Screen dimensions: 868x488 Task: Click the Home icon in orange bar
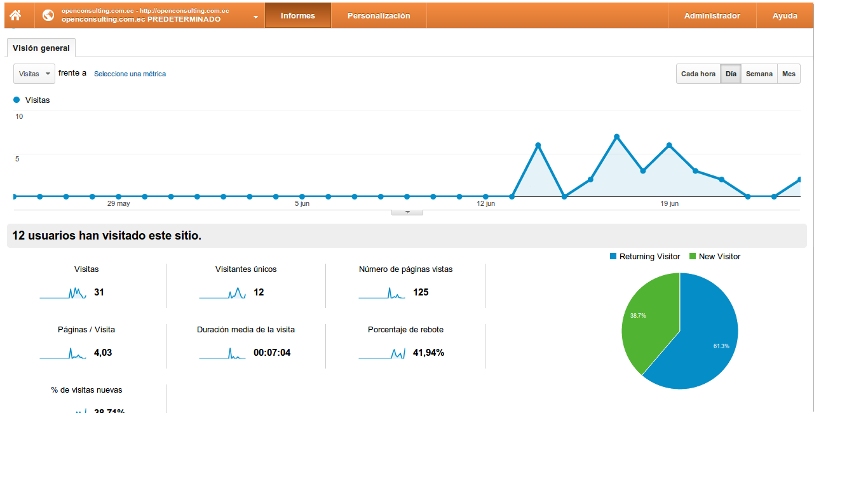point(16,15)
